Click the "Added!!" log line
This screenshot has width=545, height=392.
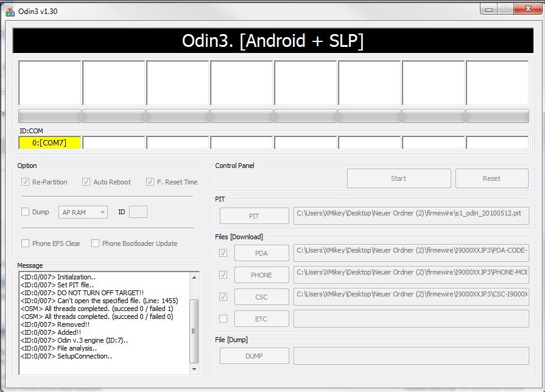point(51,332)
